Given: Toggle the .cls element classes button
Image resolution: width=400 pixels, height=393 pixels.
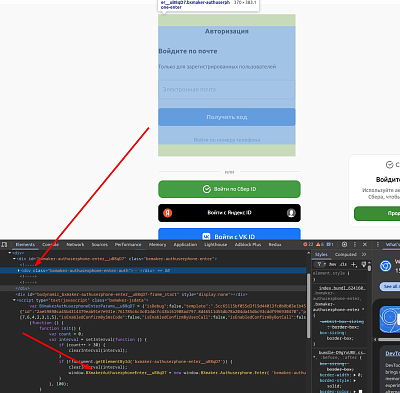Looking at the screenshot, I should 343,264.
